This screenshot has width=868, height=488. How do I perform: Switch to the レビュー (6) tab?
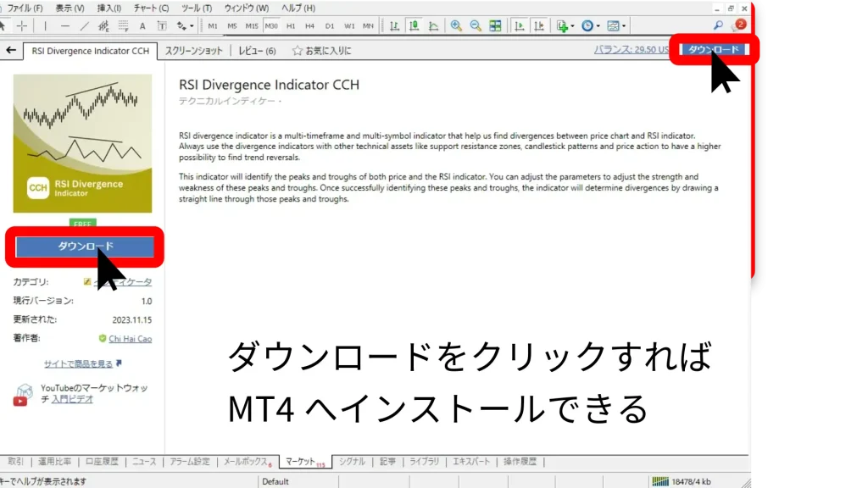[x=257, y=51]
